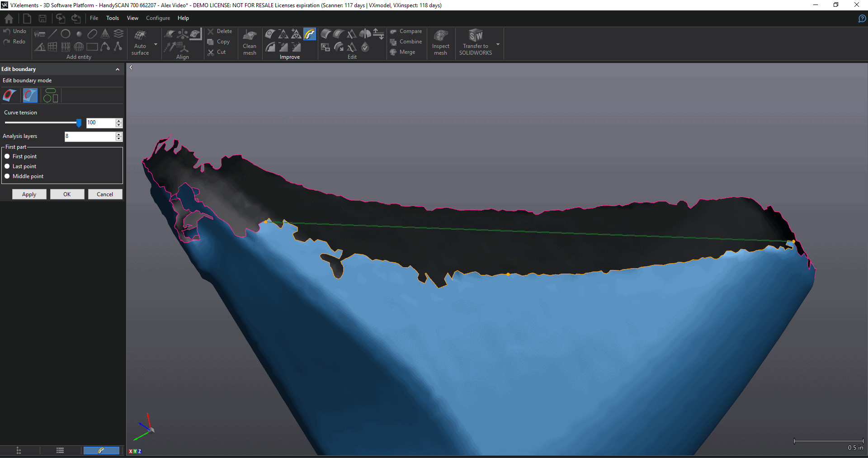Image resolution: width=868 pixels, height=458 pixels.
Task: Add a circle entity from the toolbar
Action: tap(66, 34)
